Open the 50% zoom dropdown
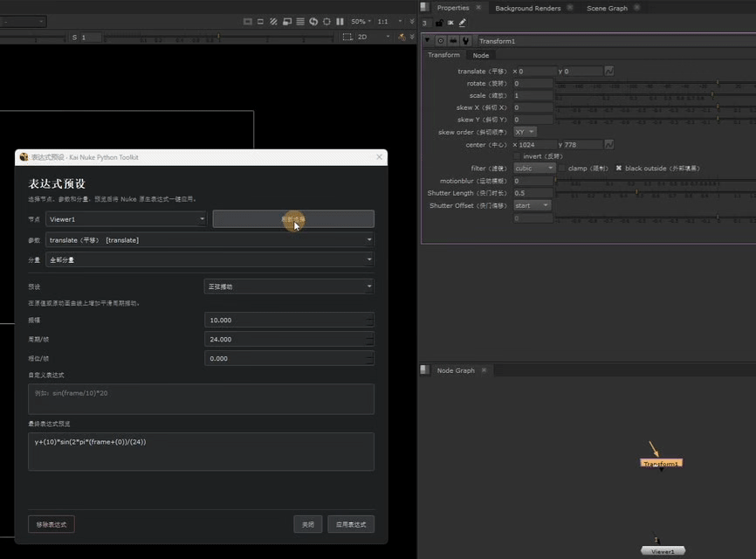The height and width of the screenshot is (559, 756). (x=361, y=22)
